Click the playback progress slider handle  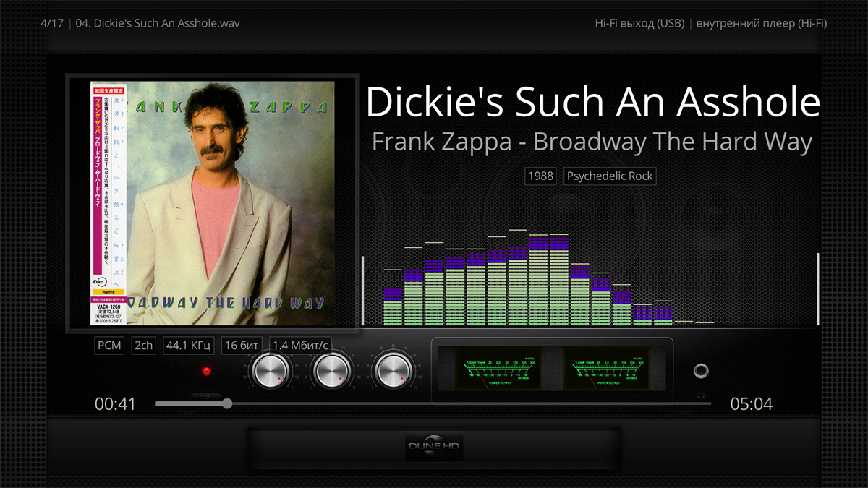tap(227, 403)
